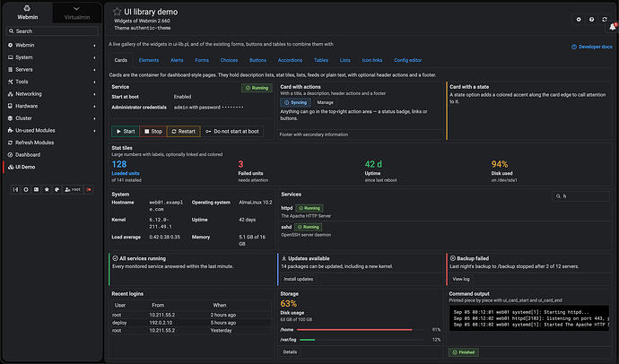The height and width of the screenshot is (364, 619).
Task: Expand the Networking menu arrow
Action: pos(94,94)
